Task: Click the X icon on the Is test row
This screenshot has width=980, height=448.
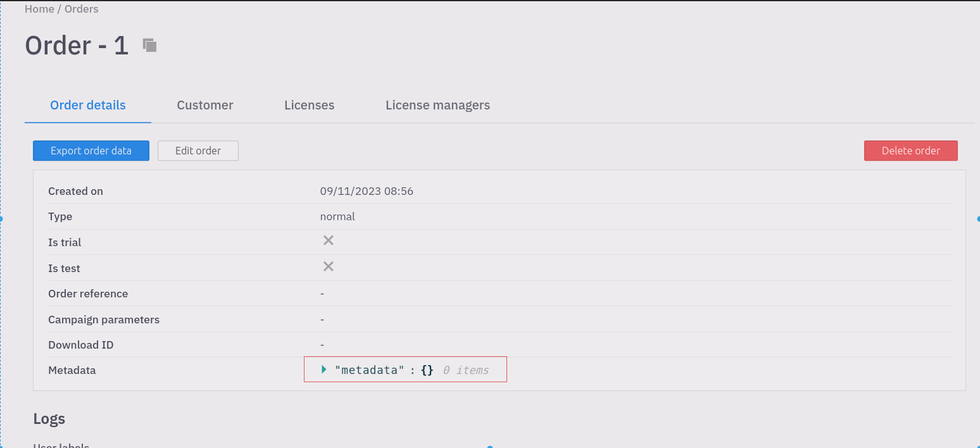Action: [328, 266]
